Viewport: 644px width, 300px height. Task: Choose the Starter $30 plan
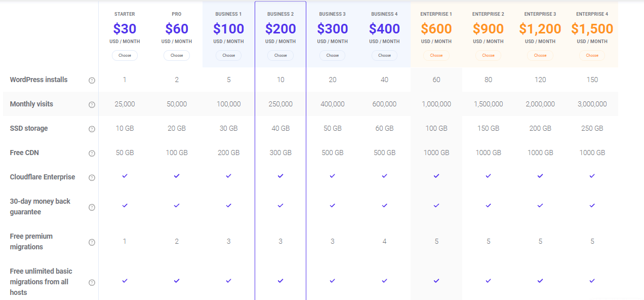tap(125, 55)
